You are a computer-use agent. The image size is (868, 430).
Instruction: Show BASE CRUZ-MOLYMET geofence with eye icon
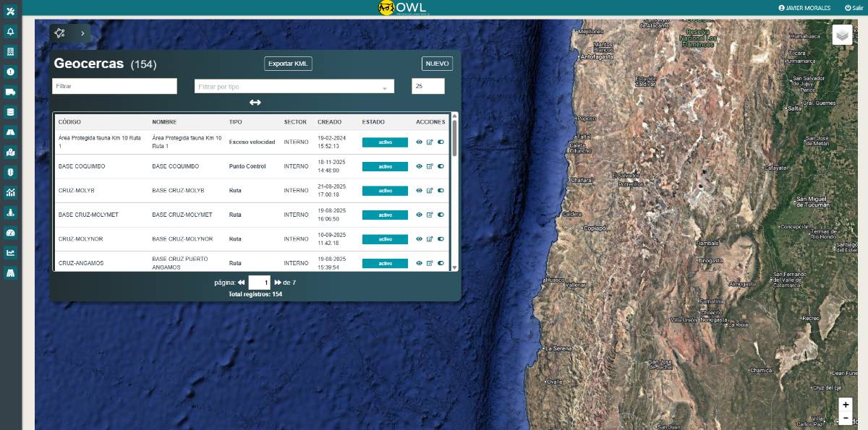pyautogui.click(x=419, y=215)
